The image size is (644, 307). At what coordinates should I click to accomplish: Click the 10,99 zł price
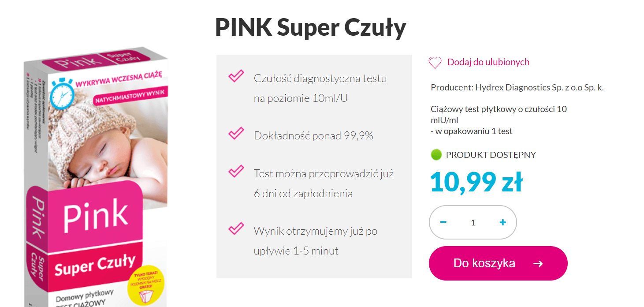[x=476, y=182]
